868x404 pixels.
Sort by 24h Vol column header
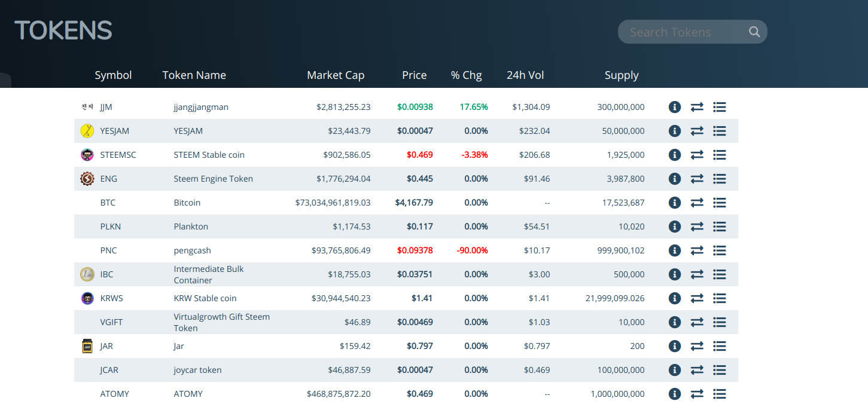pos(525,75)
